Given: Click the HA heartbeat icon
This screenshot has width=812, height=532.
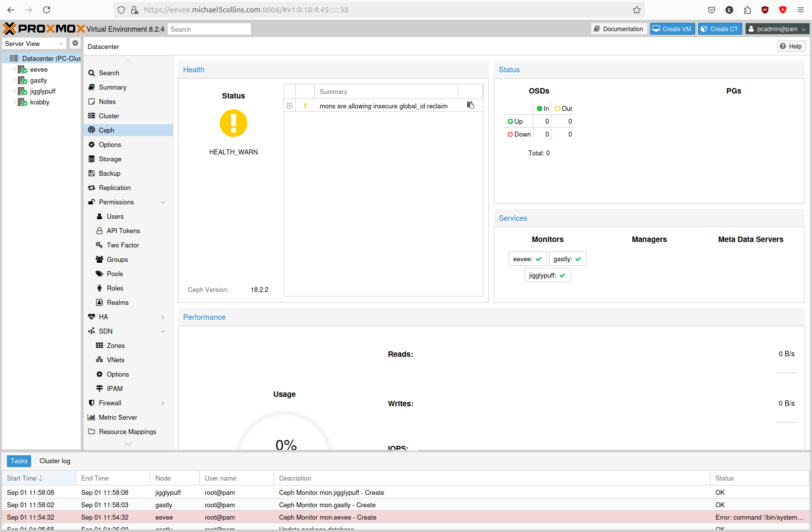Looking at the screenshot, I should [92, 317].
